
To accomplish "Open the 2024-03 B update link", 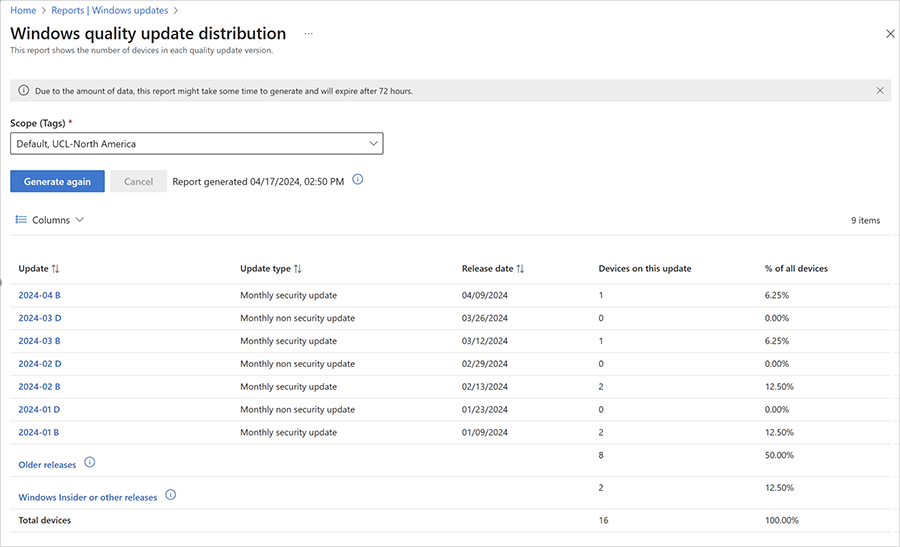I will click(x=39, y=341).
